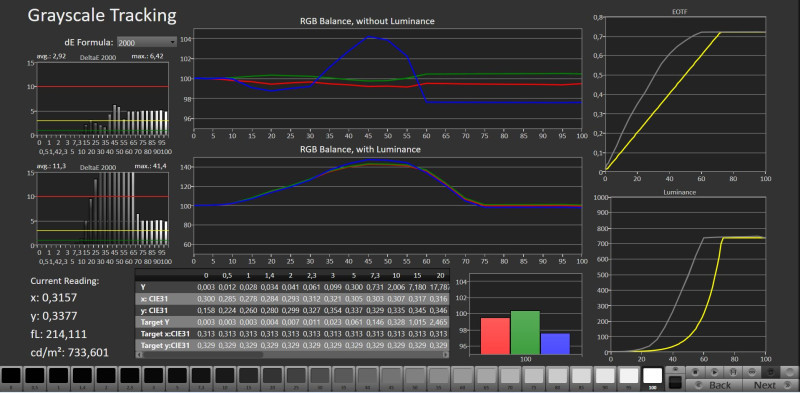Click the data table's right scroll arrow
This screenshot has height=393, width=800.
click(446, 354)
